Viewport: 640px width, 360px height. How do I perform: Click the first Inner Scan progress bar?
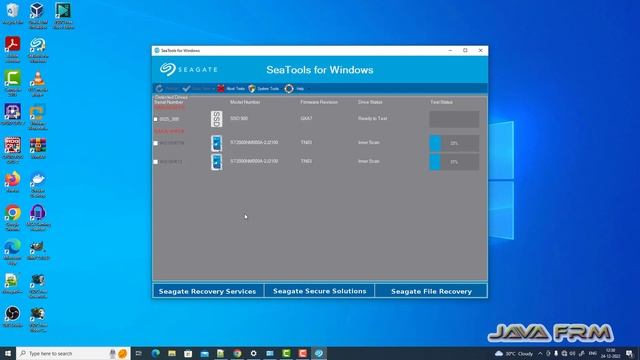click(454, 143)
